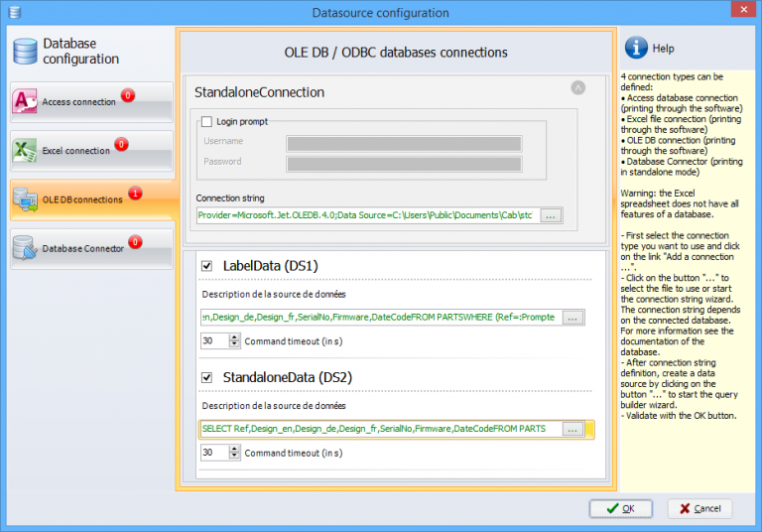
Task: Collapse the StandaloneConnection panel
Action: click(577, 88)
